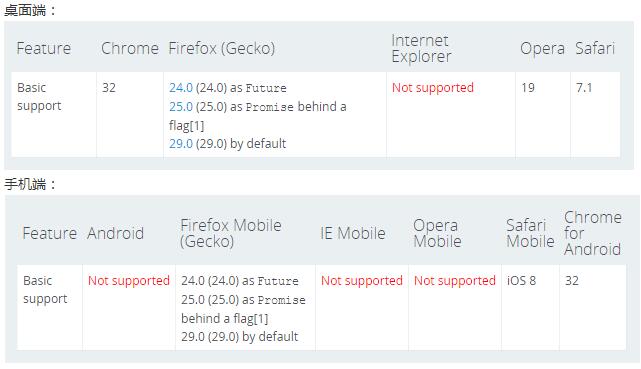Viewport: 641px width, 369px height.
Task: Select Internet Explorer column header
Action: pyautogui.click(x=421, y=48)
